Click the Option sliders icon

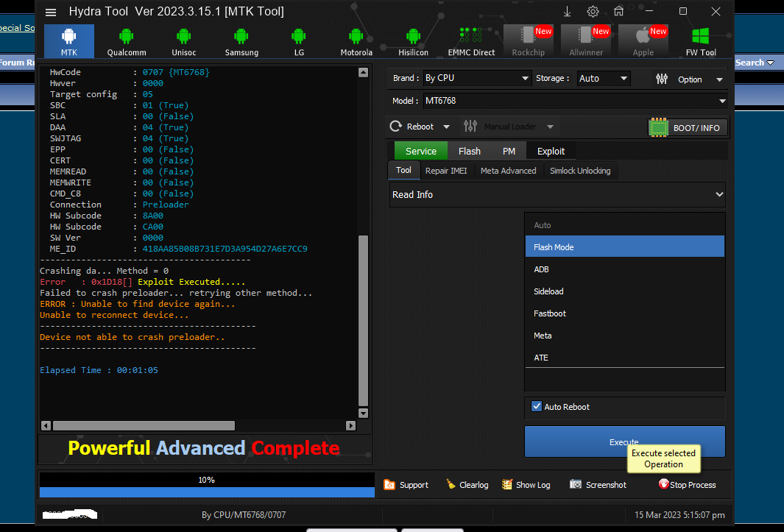point(662,79)
